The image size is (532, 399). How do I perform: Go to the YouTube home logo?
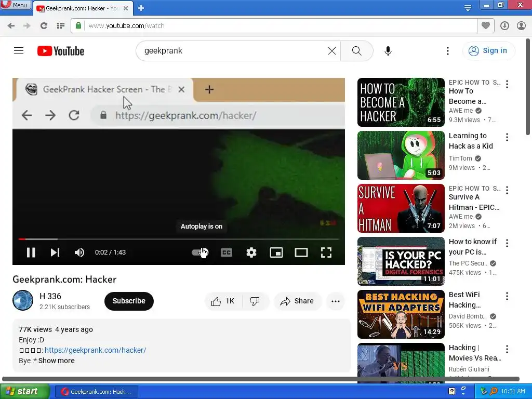[x=61, y=51]
